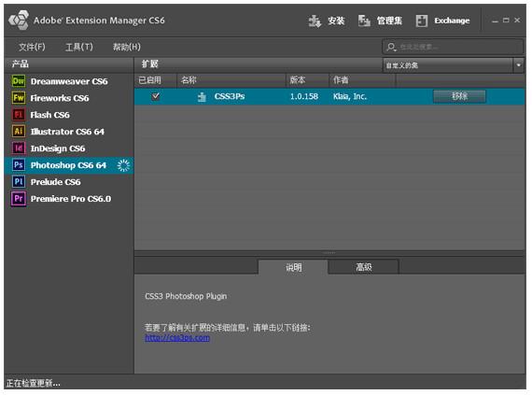This screenshot has width=532, height=395.
Task: Click the 正在检查更新 status bar text
Action: pos(34,383)
